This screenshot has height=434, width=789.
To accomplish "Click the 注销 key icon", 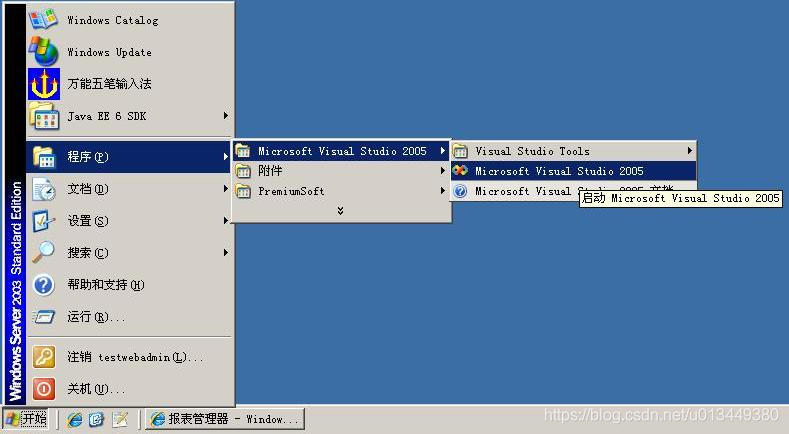I will click(x=44, y=357).
